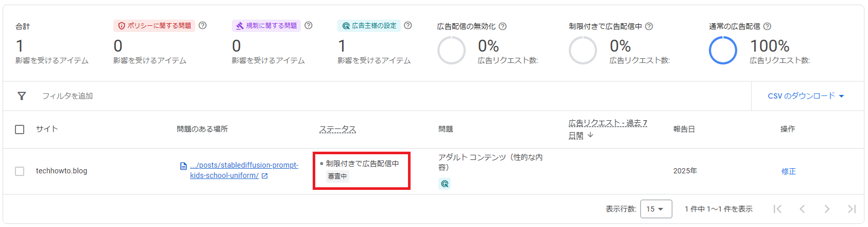The height and width of the screenshot is (227, 868).
Task: Open help icon beside 通常の広告配信
Action: coord(767,26)
